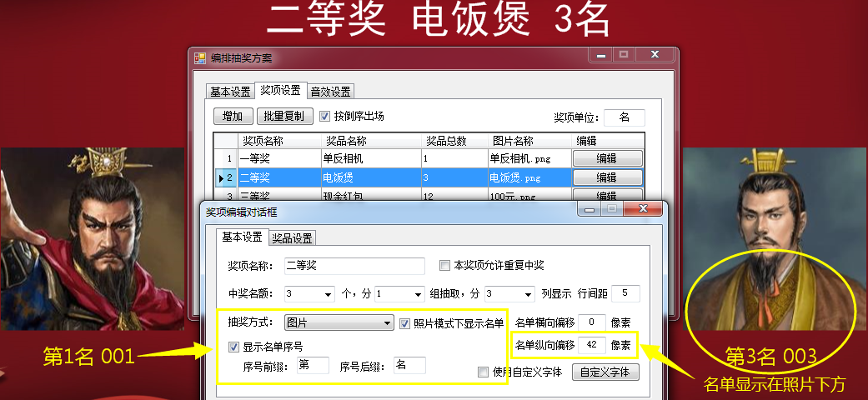This screenshot has width=868, height=400.
Task: Enable 使用自定义字体 checkbox
Action: [483, 372]
